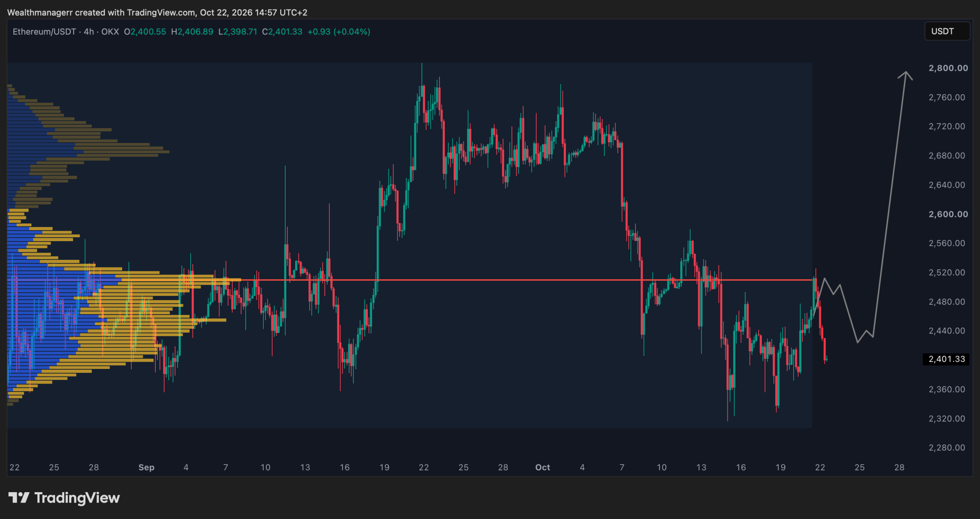Click the TradingView wordmark text
Screen dimensions: 980x519
tap(77, 498)
